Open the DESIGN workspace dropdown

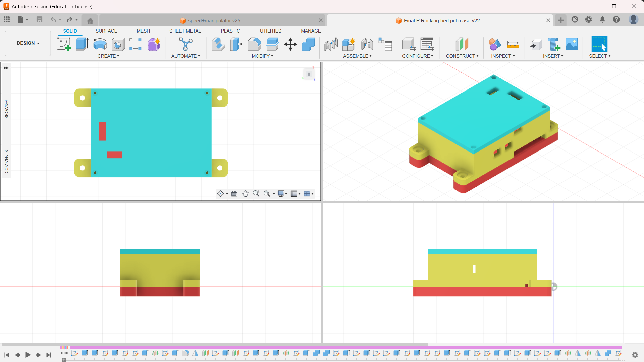[x=28, y=43]
